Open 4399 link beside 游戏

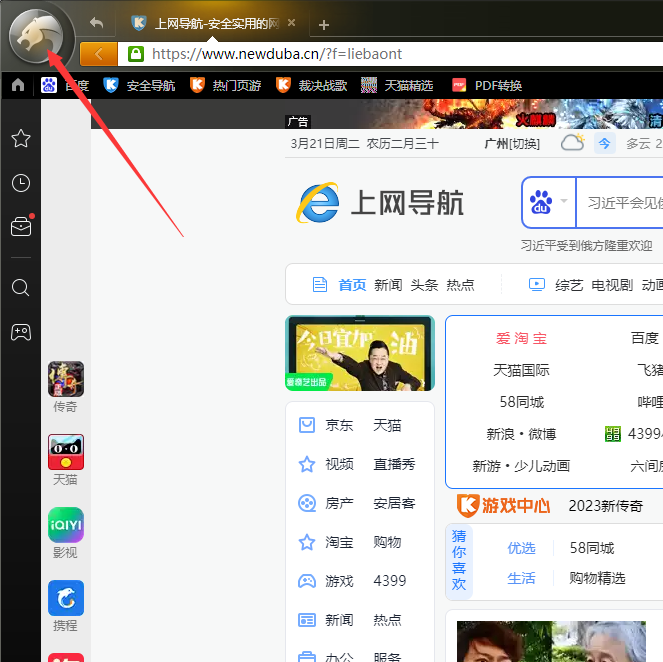click(389, 581)
